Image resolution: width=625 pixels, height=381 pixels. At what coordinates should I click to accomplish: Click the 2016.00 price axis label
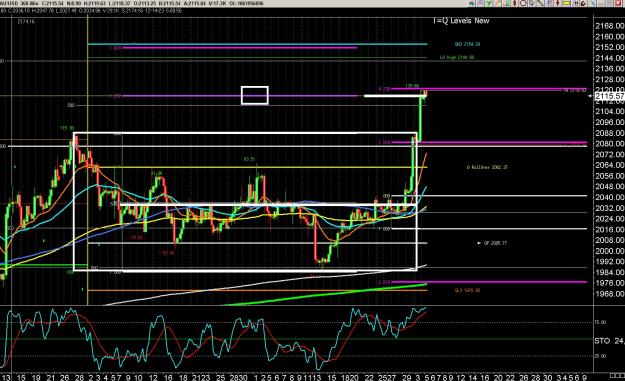pos(609,230)
